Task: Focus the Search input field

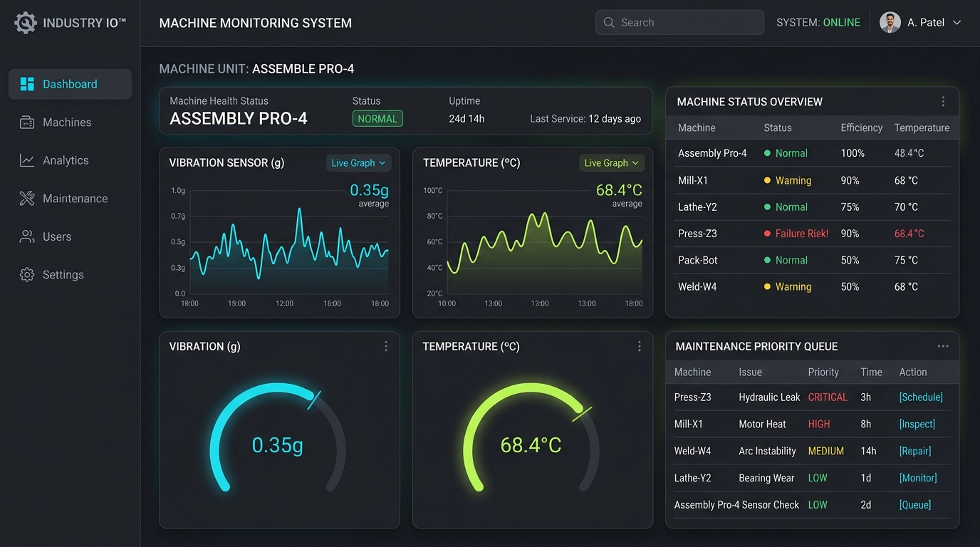Action: click(679, 23)
